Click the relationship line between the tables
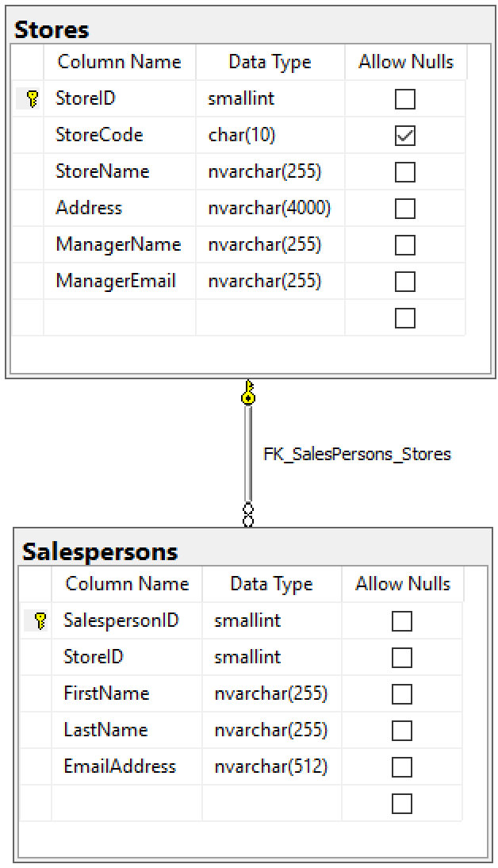This screenshot has height=868, width=498. 249,452
